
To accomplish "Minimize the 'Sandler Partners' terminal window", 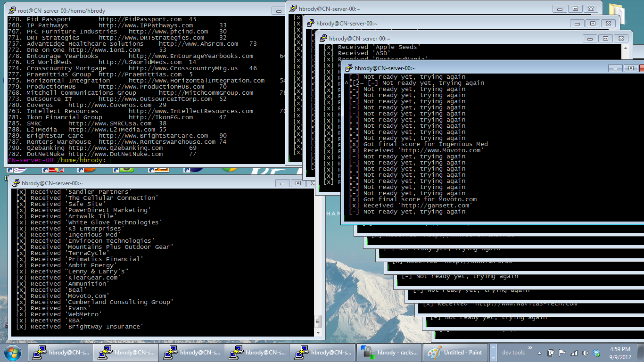I will click(284, 183).
